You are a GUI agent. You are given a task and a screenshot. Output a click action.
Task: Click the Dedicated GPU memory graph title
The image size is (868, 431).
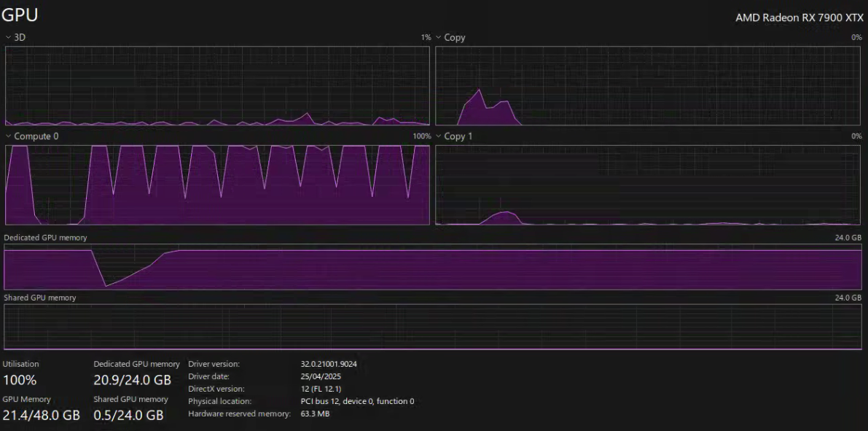click(45, 238)
